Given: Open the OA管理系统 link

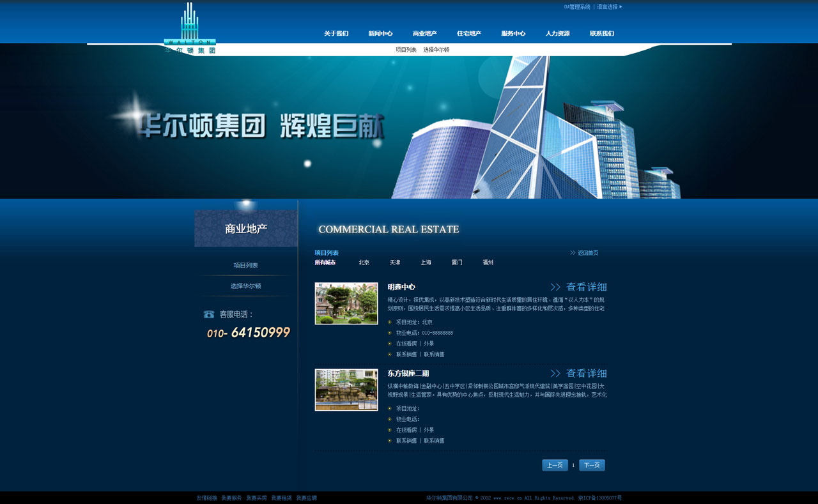Looking at the screenshot, I should [x=576, y=7].
